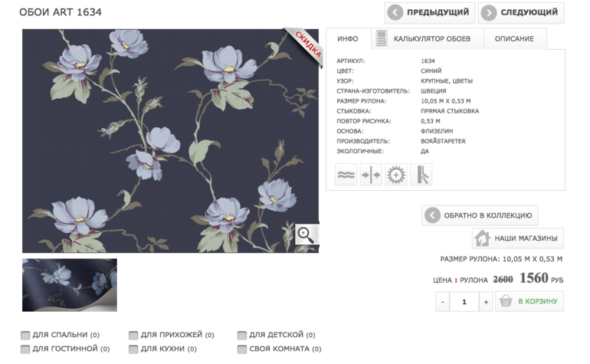Go to Предыдущий wallpaper
590x364 pixels.
point(430,13)
